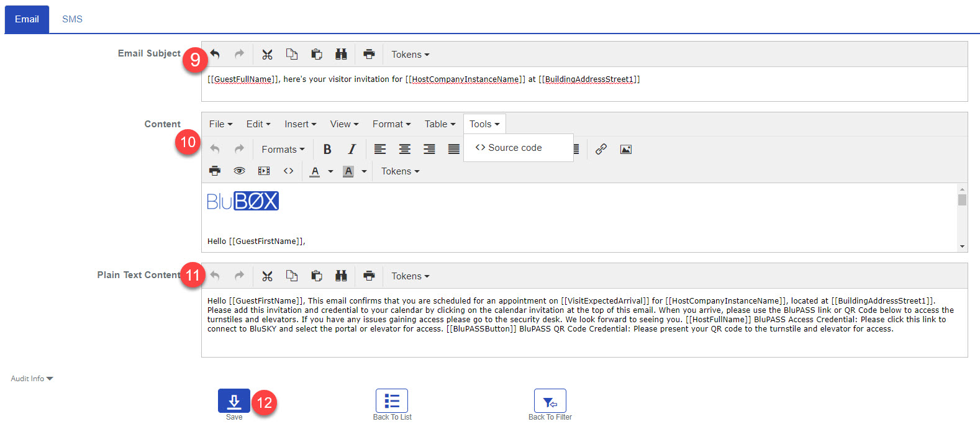Open find and replace in Plain Text toolbar

(x=341, y=276)
